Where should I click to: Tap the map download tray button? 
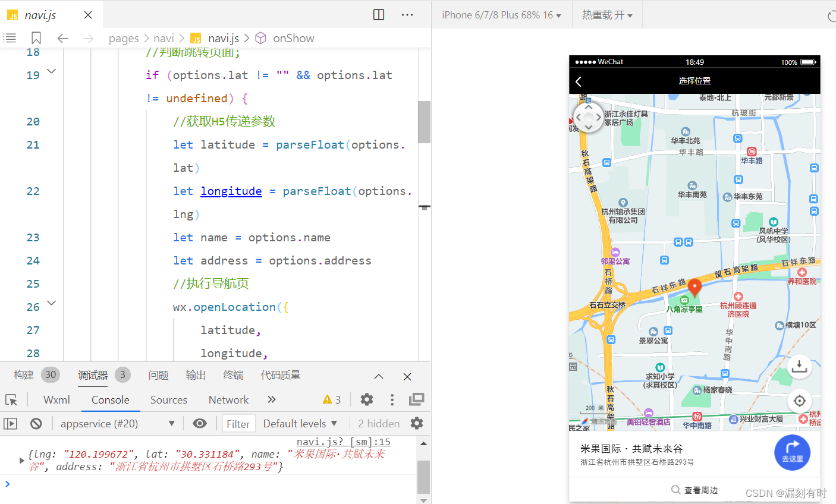(x=800, y=366)
